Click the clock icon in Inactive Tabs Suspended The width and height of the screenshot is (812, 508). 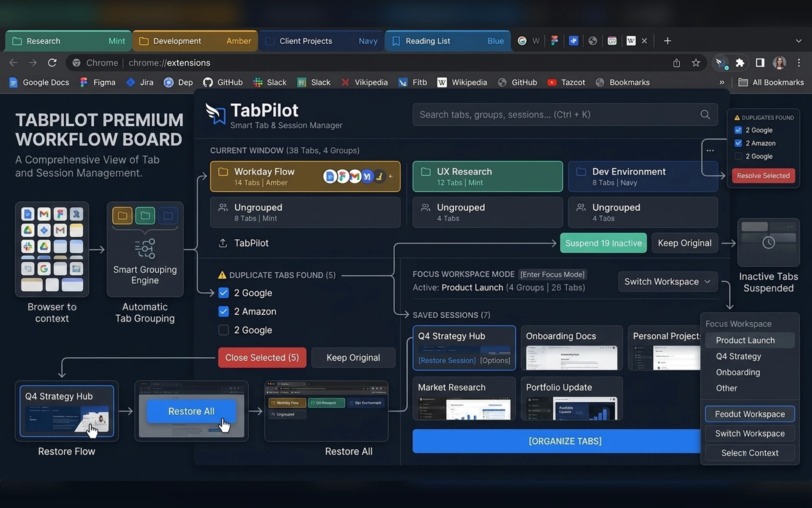(x=768, y=242)
